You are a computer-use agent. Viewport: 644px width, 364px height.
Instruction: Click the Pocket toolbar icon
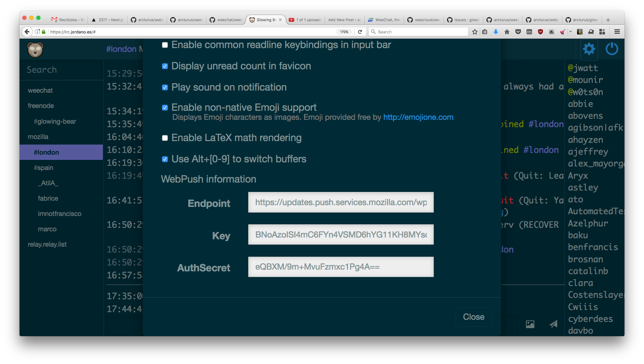(518, 32)
